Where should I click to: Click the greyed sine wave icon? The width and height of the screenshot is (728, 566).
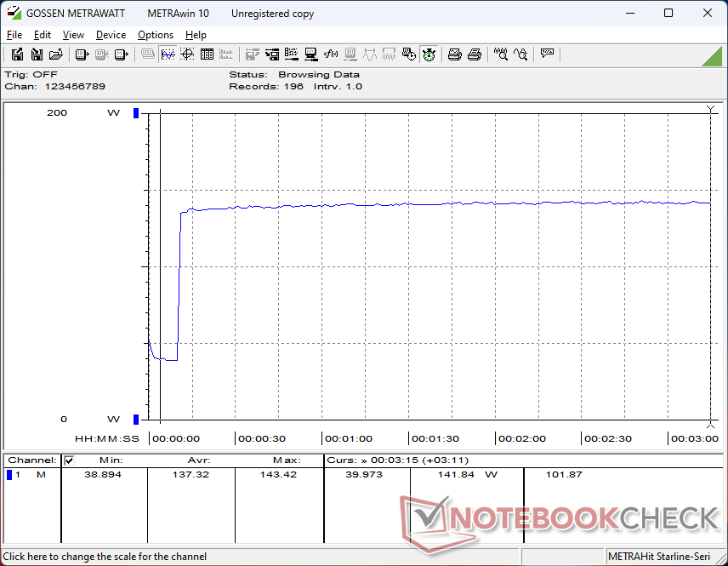tap(370, 54)
